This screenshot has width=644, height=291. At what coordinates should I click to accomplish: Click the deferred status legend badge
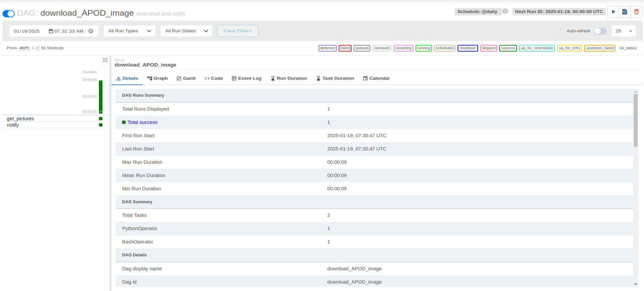coord(327,48)
